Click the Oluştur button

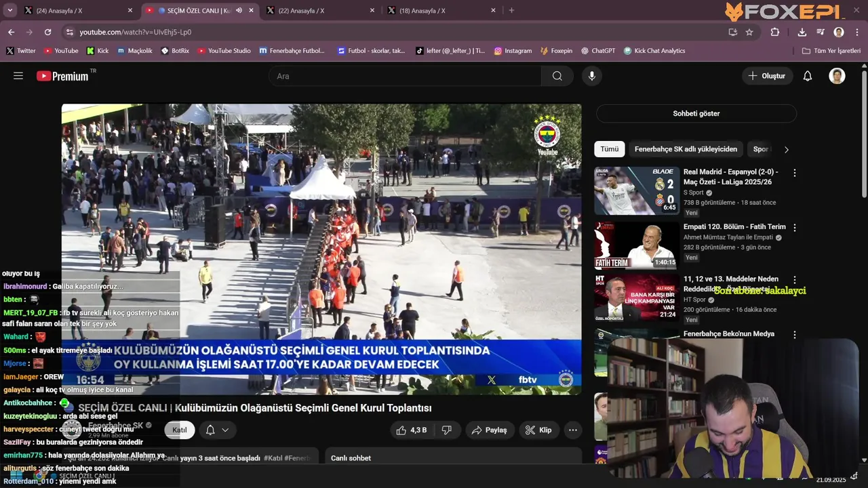[x=767, y=76]
